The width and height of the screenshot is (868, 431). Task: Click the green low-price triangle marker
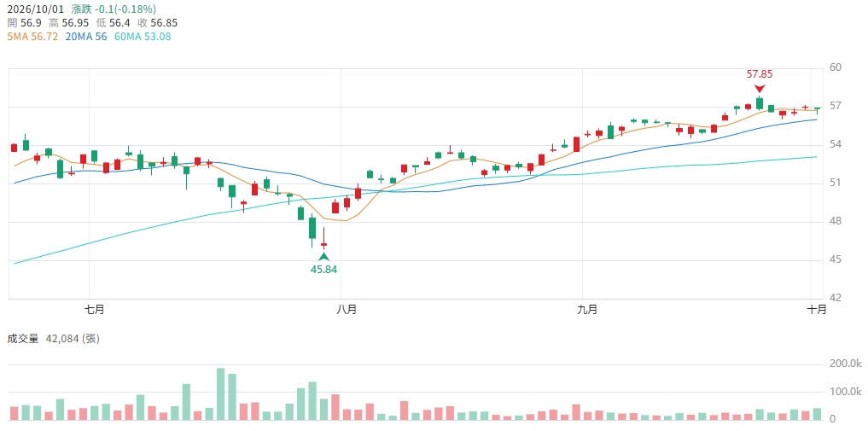point(323,257)
